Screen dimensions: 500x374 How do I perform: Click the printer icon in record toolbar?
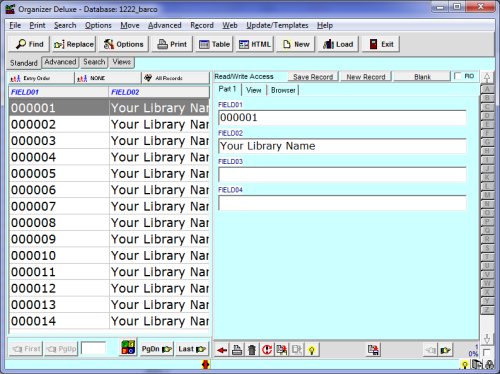coord(237,350)
